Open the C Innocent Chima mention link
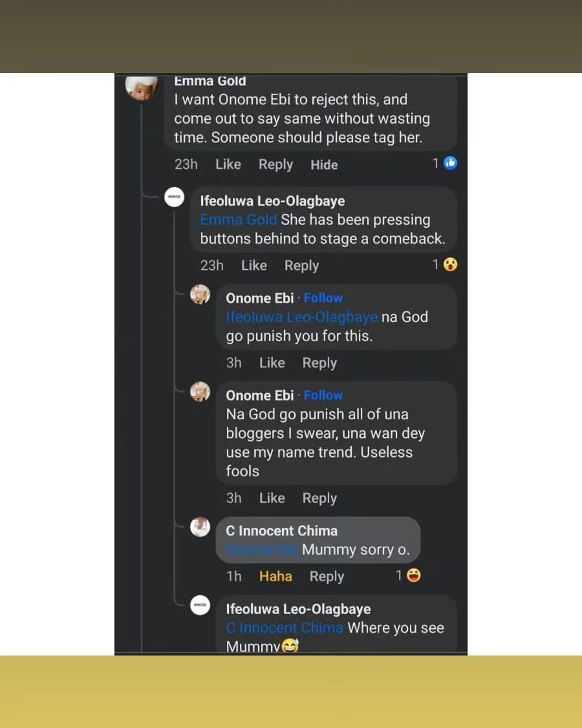 (x=285, y=628)
